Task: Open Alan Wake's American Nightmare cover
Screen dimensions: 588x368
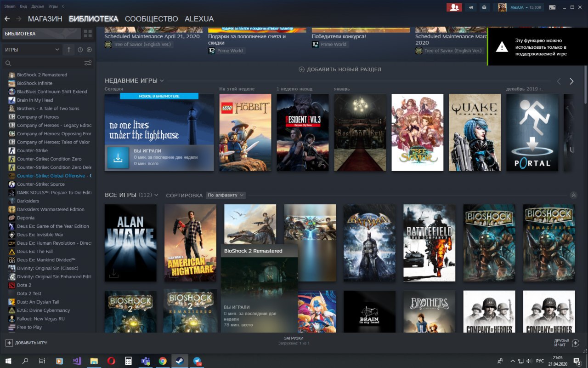Action: click(190, 243)
